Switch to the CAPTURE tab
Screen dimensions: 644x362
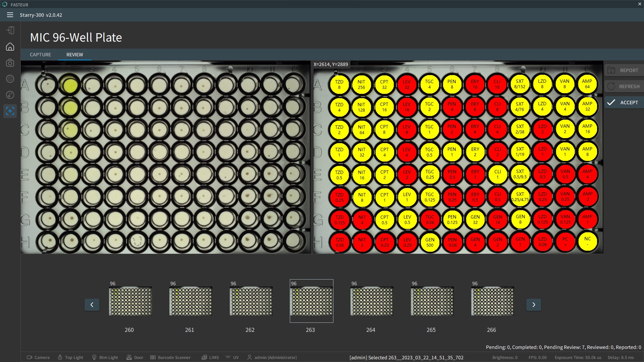point(40,55)
